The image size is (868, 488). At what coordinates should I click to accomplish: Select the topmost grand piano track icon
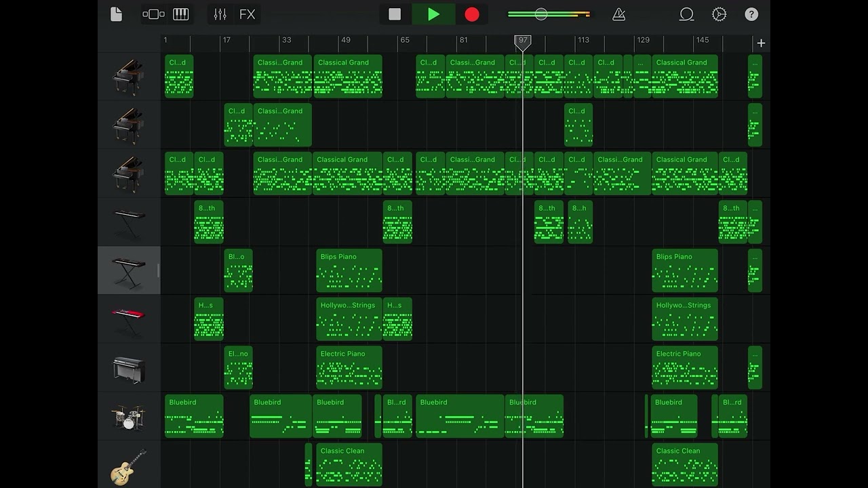coord(129,76)
